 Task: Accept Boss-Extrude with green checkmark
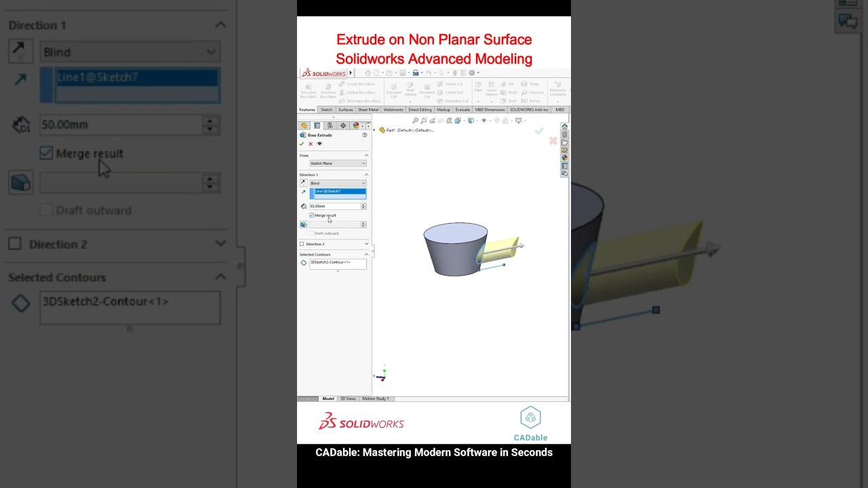(x=302, y=144)
